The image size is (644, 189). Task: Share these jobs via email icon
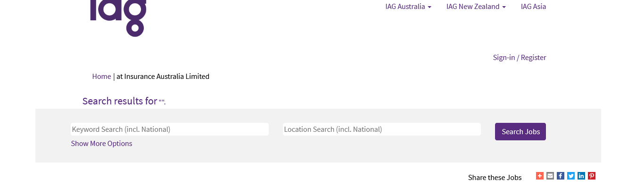550,176
